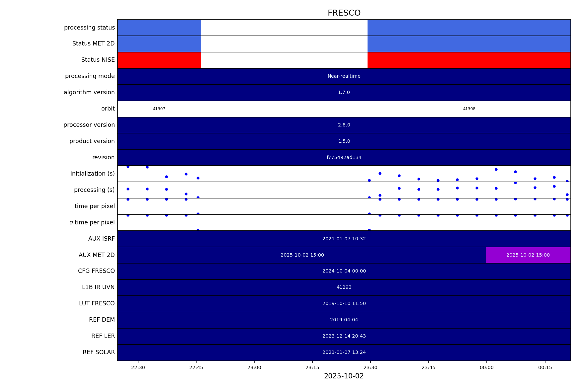588x392 pixels.
Task: Click the Near-realtime processing mode text
Action: click(x=344, y=76)
